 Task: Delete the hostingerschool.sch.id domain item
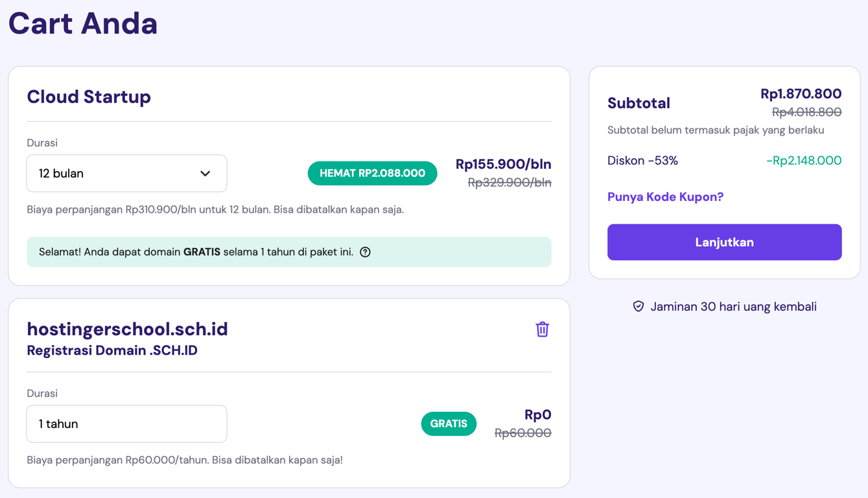click(542, 329)
